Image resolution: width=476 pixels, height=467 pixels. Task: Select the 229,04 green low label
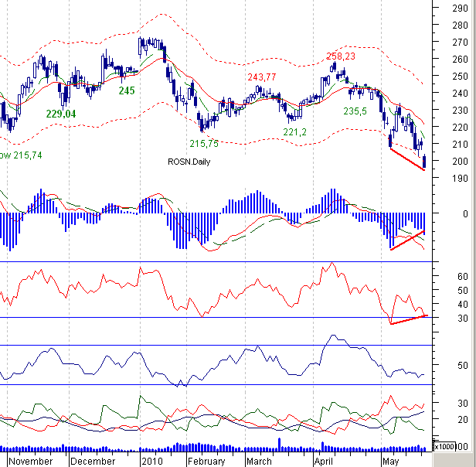click(61, 114)
